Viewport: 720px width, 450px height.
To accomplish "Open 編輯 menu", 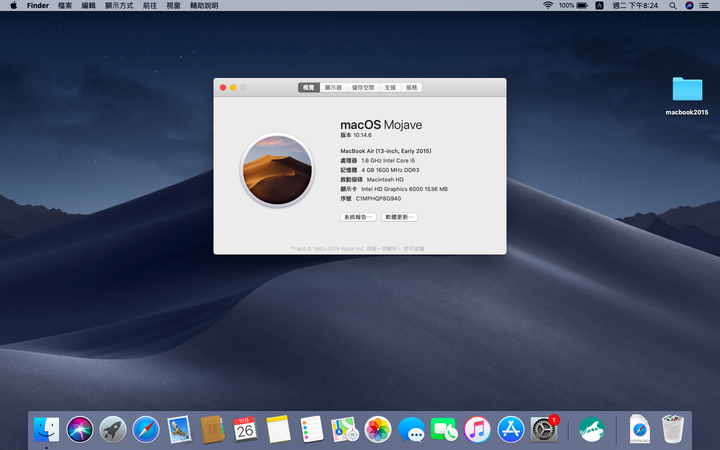I will coord(89,6).
